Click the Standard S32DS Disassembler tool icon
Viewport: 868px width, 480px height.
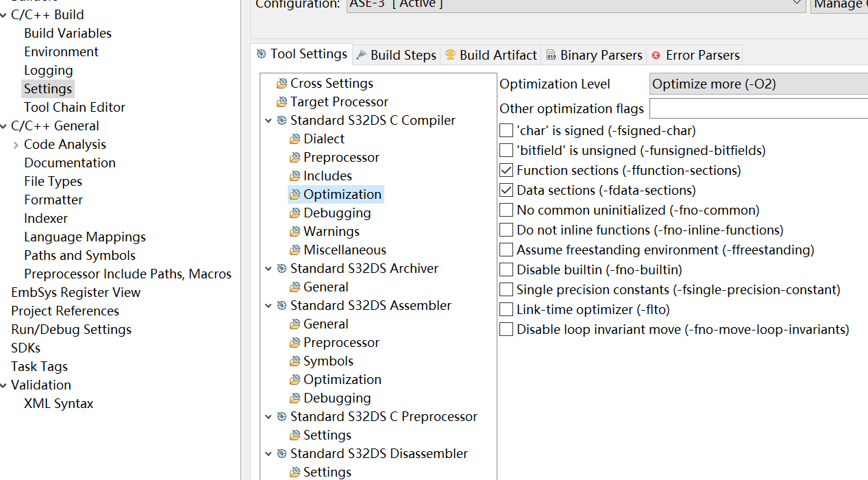pos(282,454)
